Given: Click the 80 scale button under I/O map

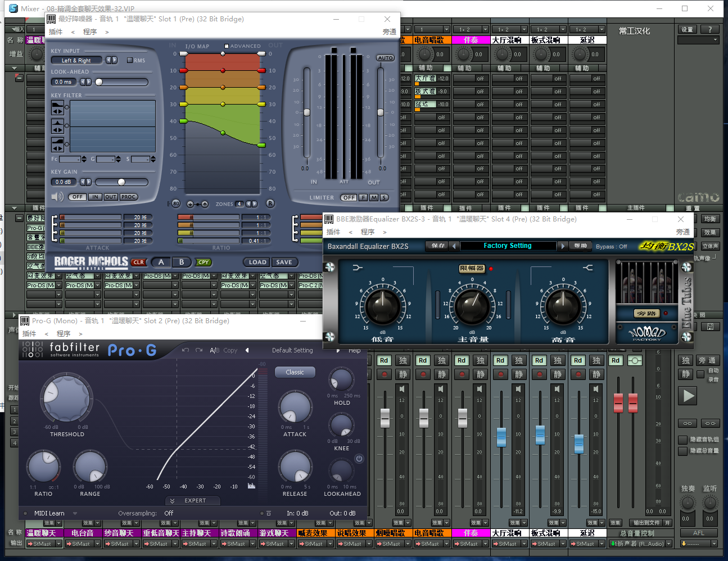Looking at the screenshot, I should (x=176, y=203).
